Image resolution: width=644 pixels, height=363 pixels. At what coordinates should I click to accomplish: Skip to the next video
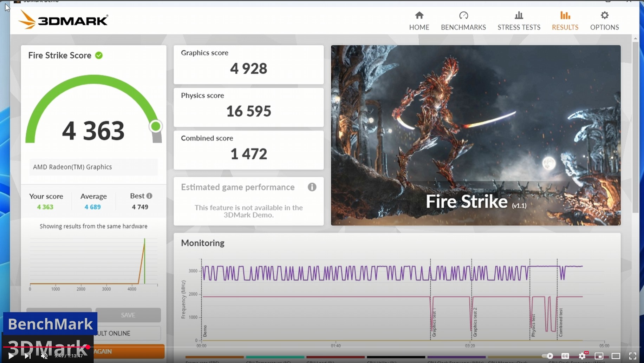coord(27,356)
